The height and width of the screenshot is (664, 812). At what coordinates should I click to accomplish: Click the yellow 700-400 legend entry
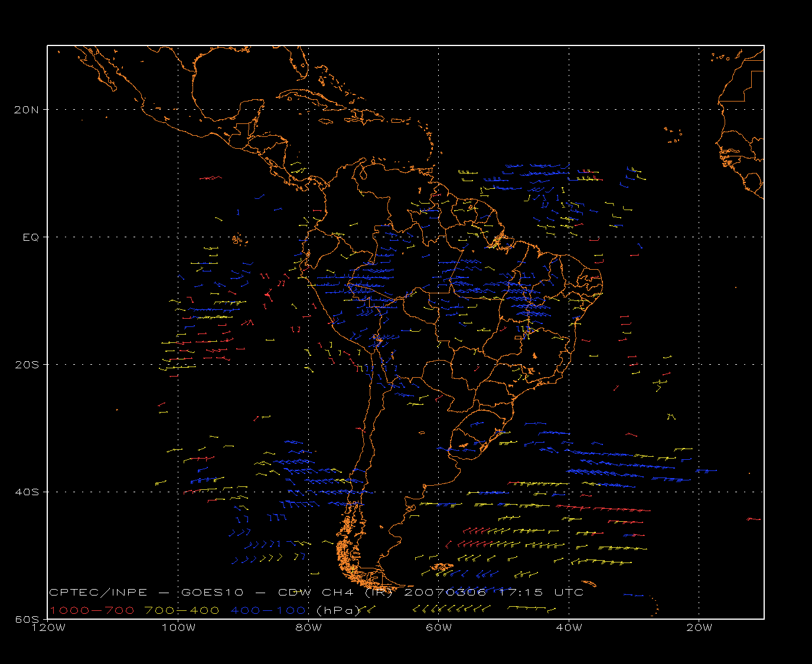pyautogui.click(x=182, y=610)
